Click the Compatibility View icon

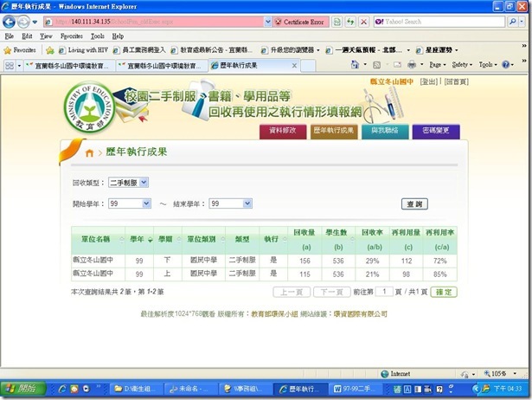[337, 22]
